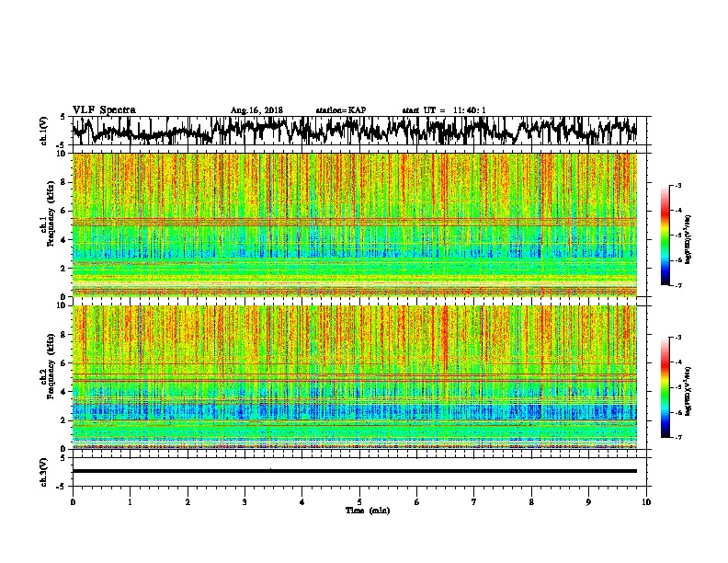Image resolution: width=728 pixels, height=563 pixels.
Task: Click the "VLF Spectra" plot title
Action: tap(104, 110)
